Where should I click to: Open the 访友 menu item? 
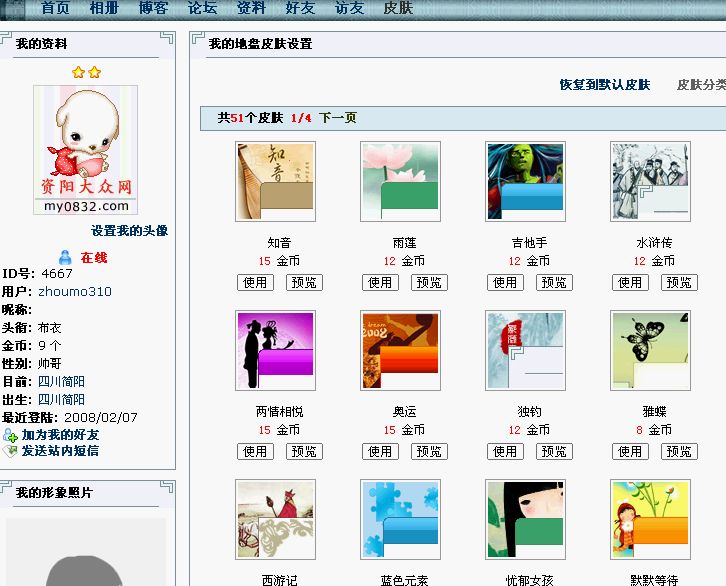pyautogui.click(x=349, y=8)
